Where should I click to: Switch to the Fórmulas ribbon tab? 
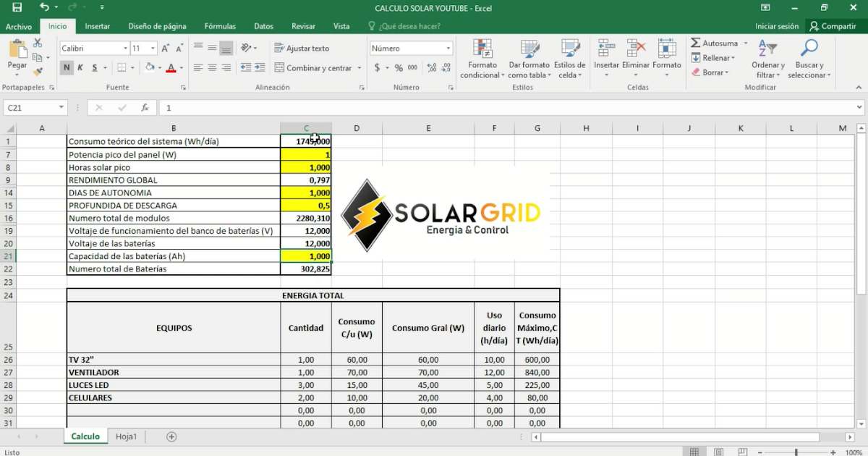click(220, 25)
